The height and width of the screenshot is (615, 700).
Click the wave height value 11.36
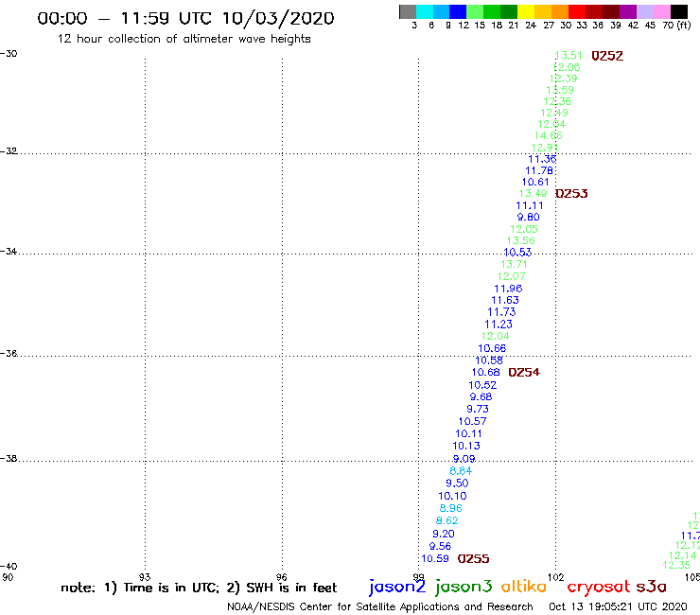click(542, 159)
